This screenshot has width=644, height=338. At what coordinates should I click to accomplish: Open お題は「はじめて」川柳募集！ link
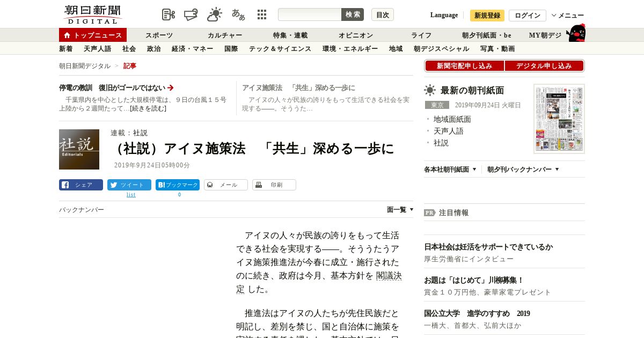[474, 280]
